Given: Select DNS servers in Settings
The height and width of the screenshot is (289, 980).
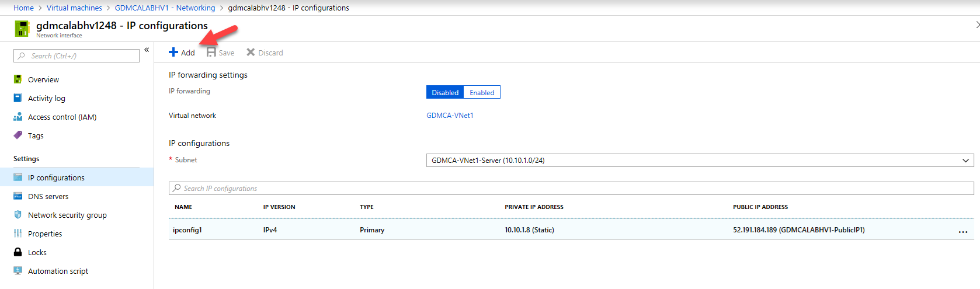Looking at the screenshot, I should point(48,196).
